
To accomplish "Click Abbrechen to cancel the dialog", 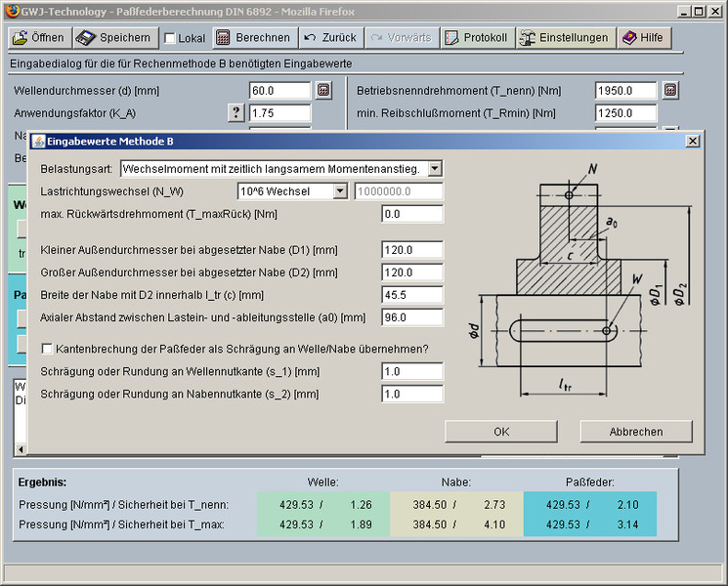I will [635, 432].
